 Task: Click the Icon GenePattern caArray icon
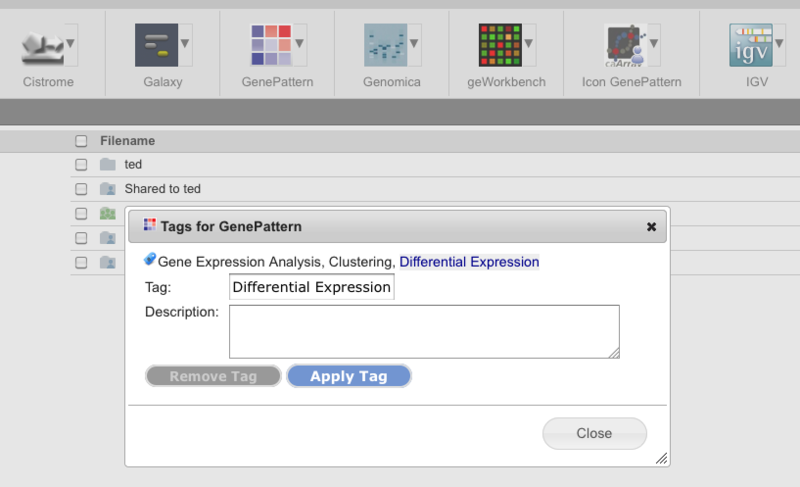tap(625, 45)
